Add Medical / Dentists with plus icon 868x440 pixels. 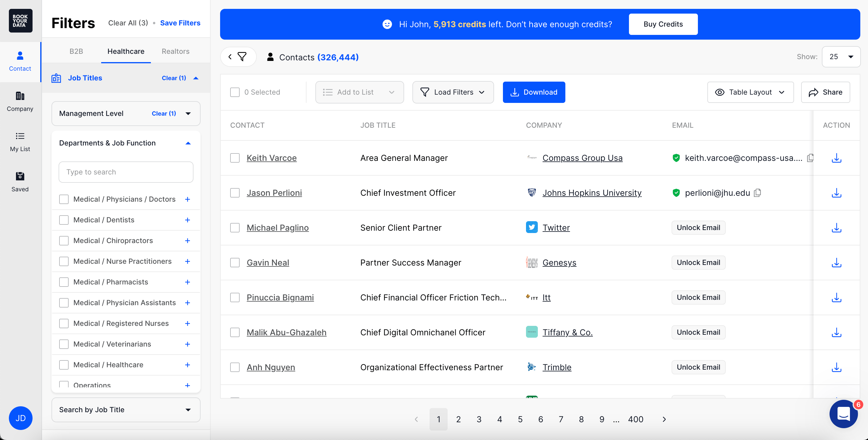pyautogui.click(x=188, y=220)
